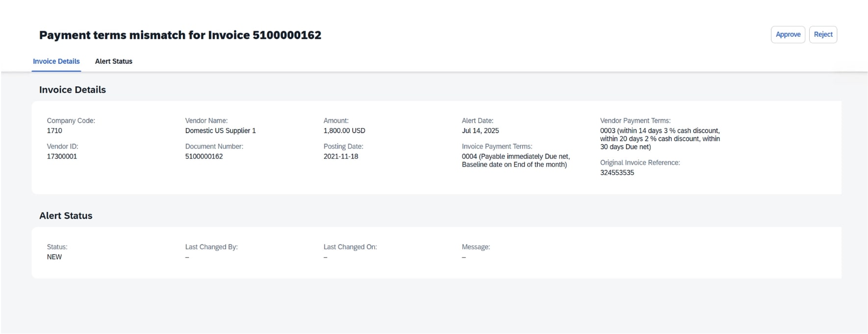This screenshot has height=334, width=868.
Task: Select the Amount 1,800.00 USD
Action: 344,130
